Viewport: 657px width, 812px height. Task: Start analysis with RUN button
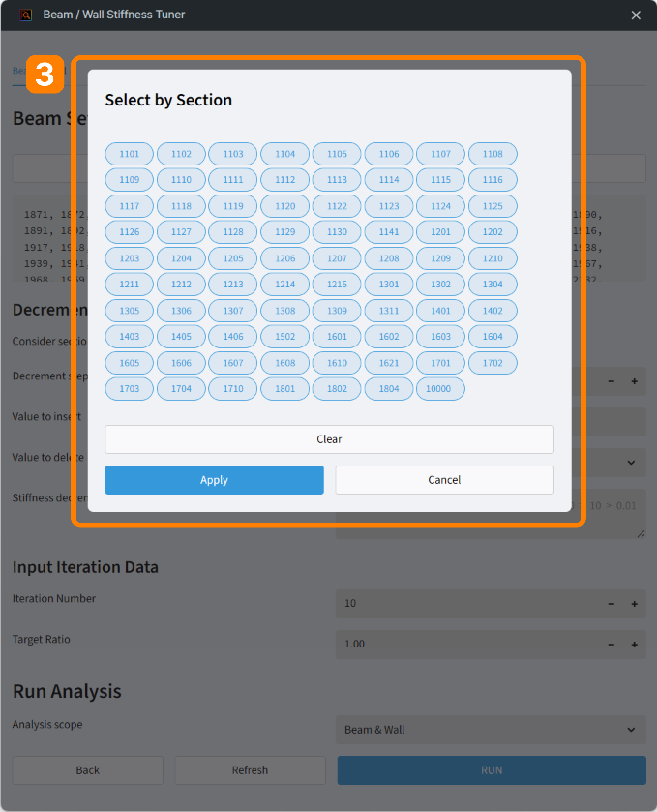tap(492, 770)
